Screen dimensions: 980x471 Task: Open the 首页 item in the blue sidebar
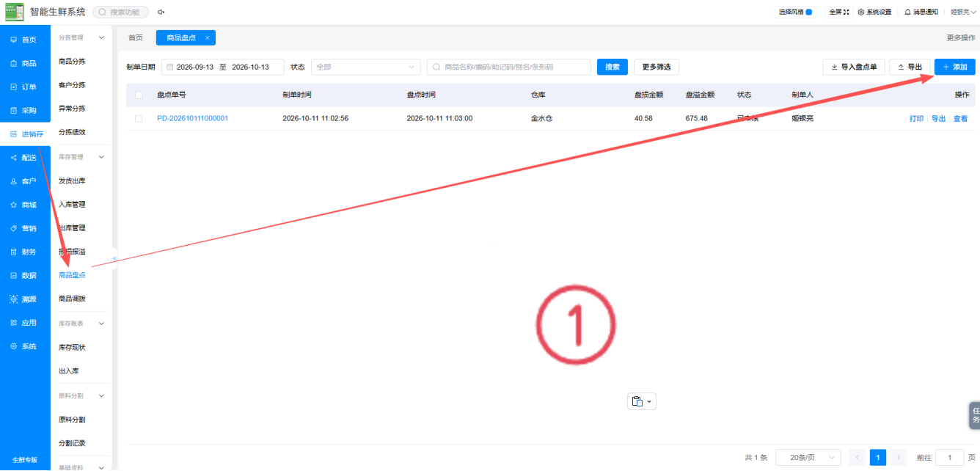point(25,40)
